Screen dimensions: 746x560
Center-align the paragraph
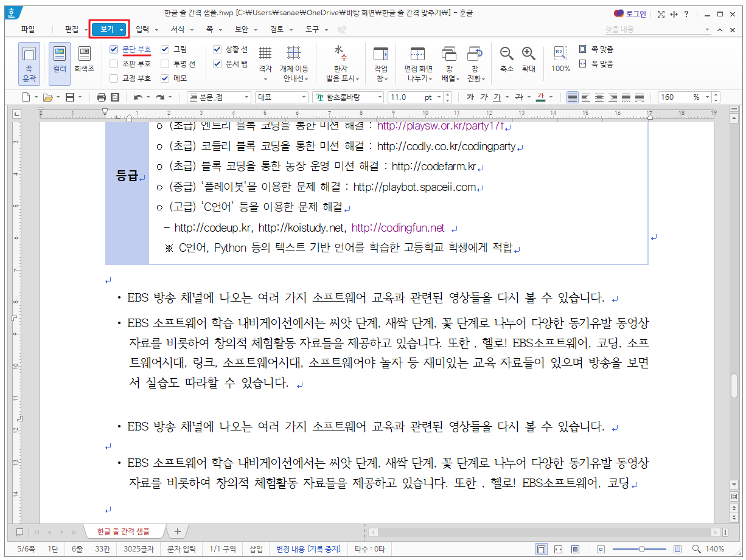click(x=599, y=97)
